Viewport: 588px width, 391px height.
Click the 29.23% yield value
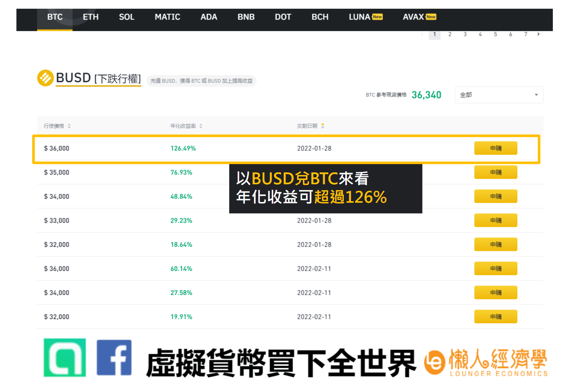181,220
